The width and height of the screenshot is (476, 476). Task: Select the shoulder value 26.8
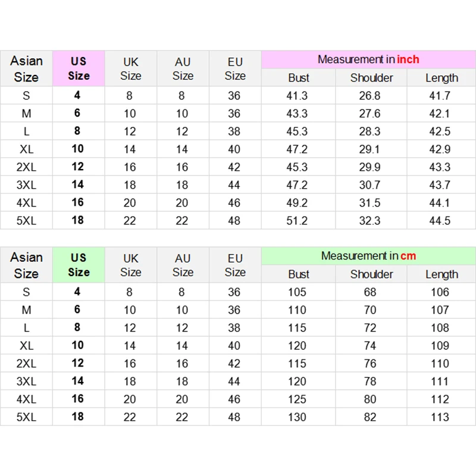coord(369,96)
